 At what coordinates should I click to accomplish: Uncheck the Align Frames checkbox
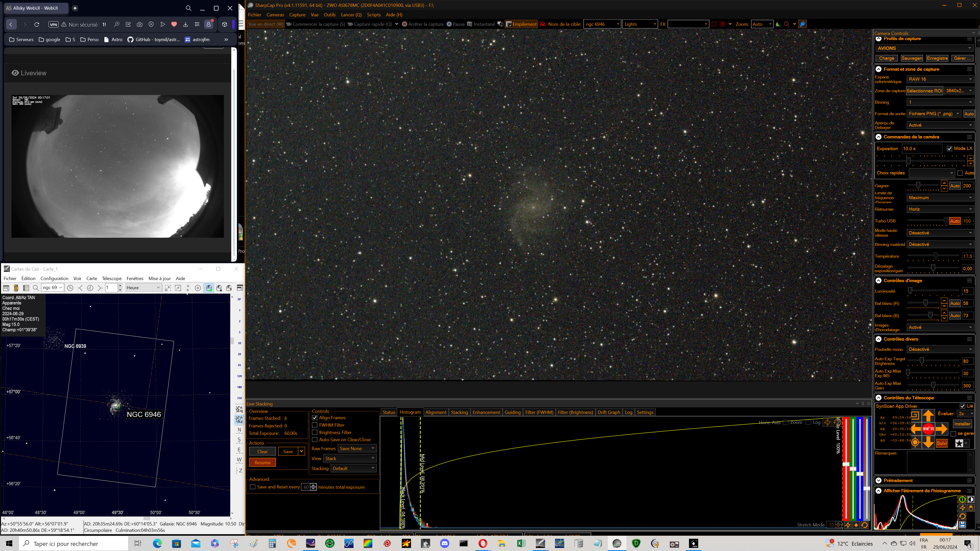pyautogui.click(x=314, y=418)
